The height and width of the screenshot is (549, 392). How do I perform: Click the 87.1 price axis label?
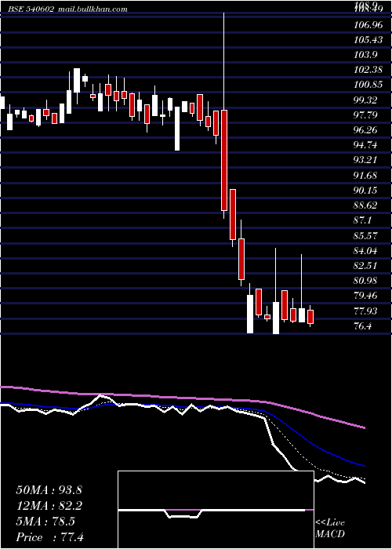coord(362,220)
